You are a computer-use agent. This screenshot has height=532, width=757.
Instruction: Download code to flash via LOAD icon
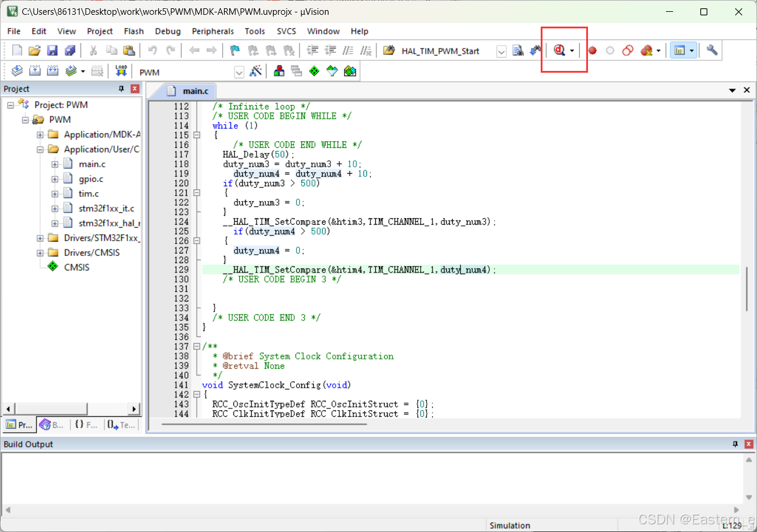(x=121, y=70)
